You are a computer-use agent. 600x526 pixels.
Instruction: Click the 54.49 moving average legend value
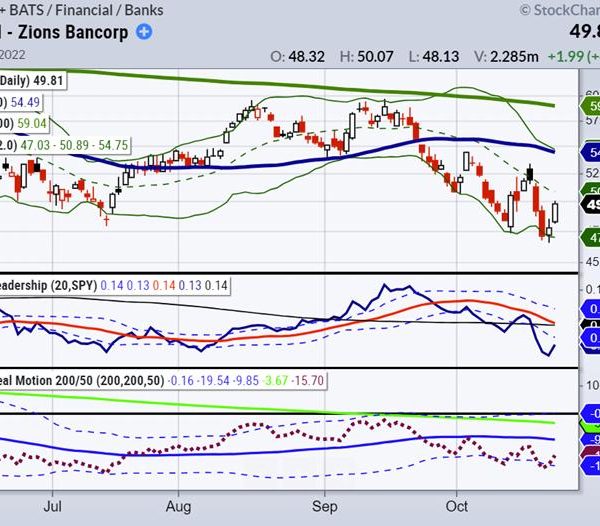(x=25, y=102)
